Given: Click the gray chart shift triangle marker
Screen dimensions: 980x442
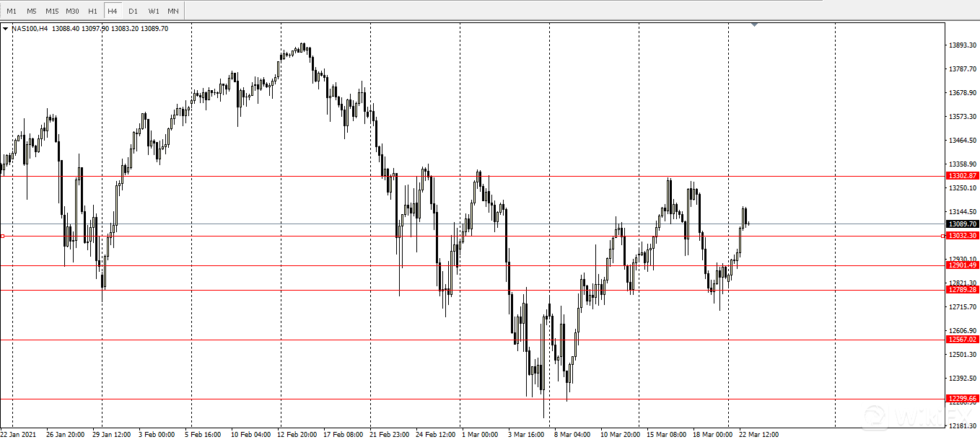Looking at the screenshot, I should coord(754,25).
